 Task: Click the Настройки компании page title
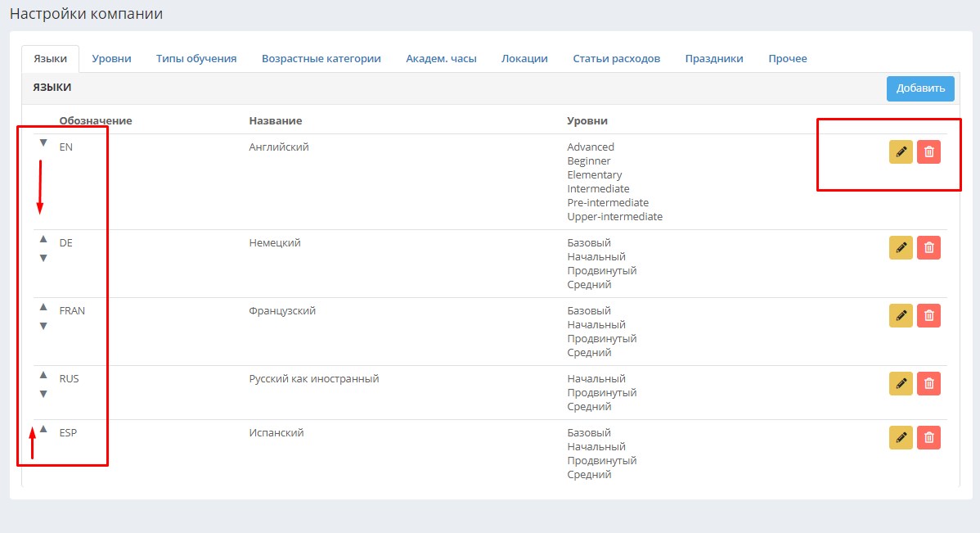click(x=86, y=14)
